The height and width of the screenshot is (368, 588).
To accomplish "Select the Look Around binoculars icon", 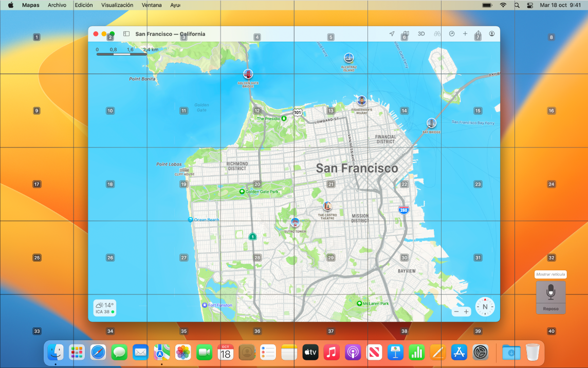I will pos(437,33).
